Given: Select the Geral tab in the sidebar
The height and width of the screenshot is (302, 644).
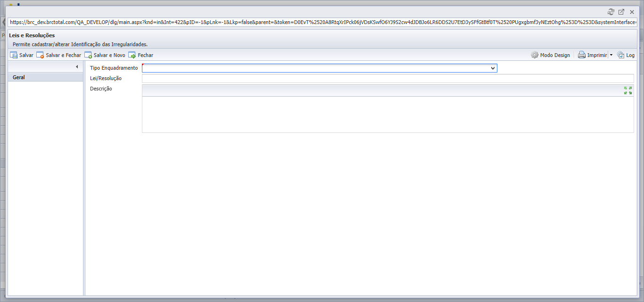Looking at the screenshot, I should click(45, 77).
